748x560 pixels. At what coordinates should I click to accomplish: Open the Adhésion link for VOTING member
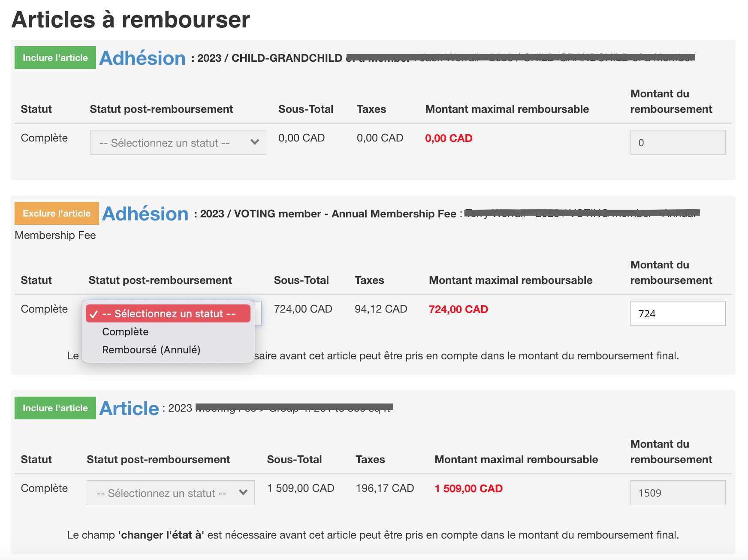[x=145, y=214]
